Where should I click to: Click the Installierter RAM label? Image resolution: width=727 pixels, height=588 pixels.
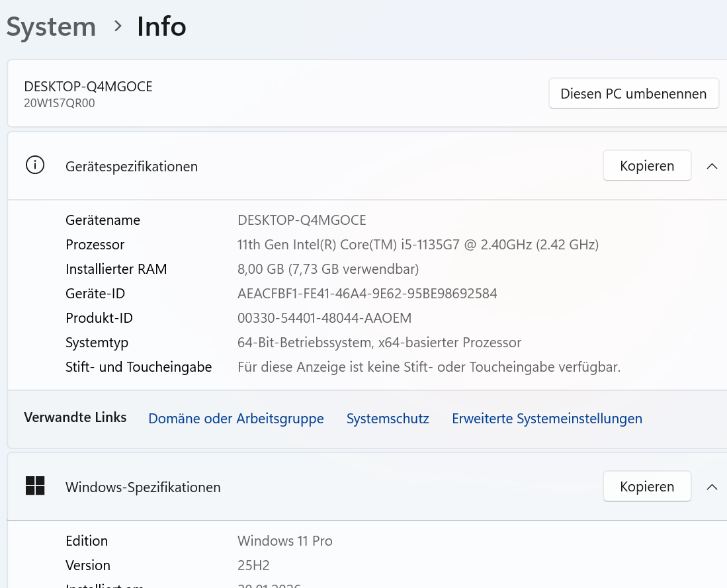point(116,269)
